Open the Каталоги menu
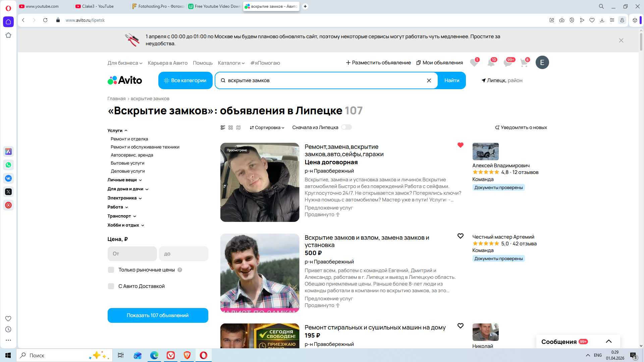This screenshot has width=644, height=362. pos(231,63)
